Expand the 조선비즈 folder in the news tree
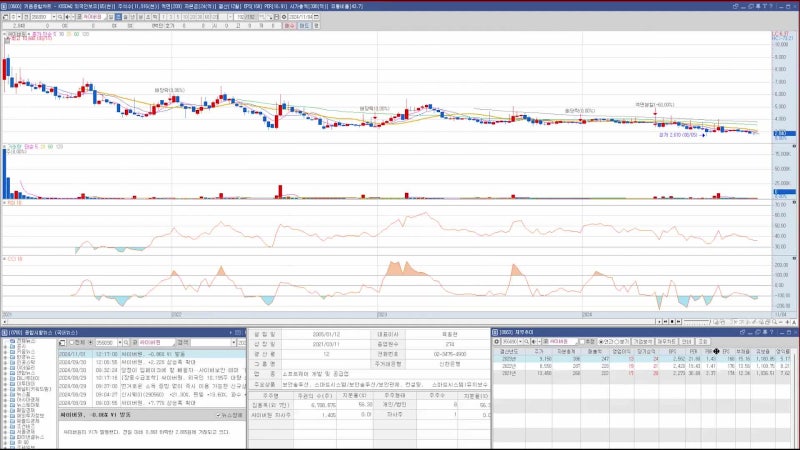The width and height of the screenshot is (800, 450). point(5,426)
